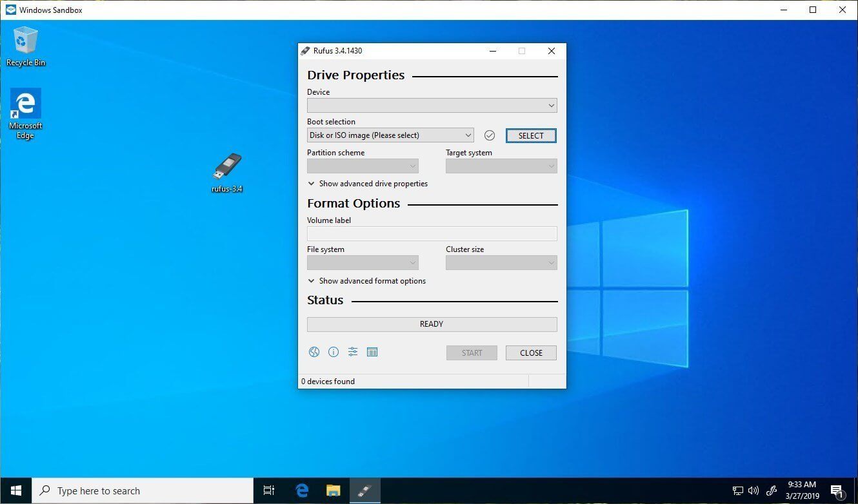Click the SELECT button for an ISO
The image size is (858, 504).
click(531, 135)
